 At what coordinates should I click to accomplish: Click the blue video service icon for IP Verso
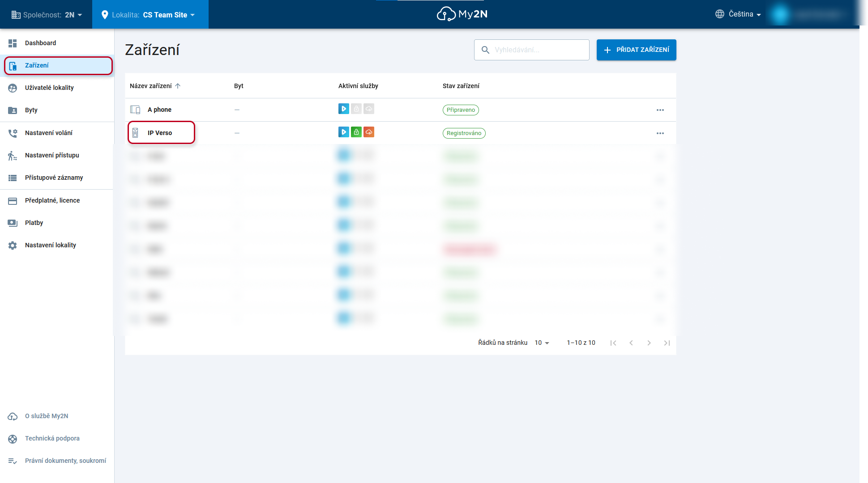coord(344,132)
